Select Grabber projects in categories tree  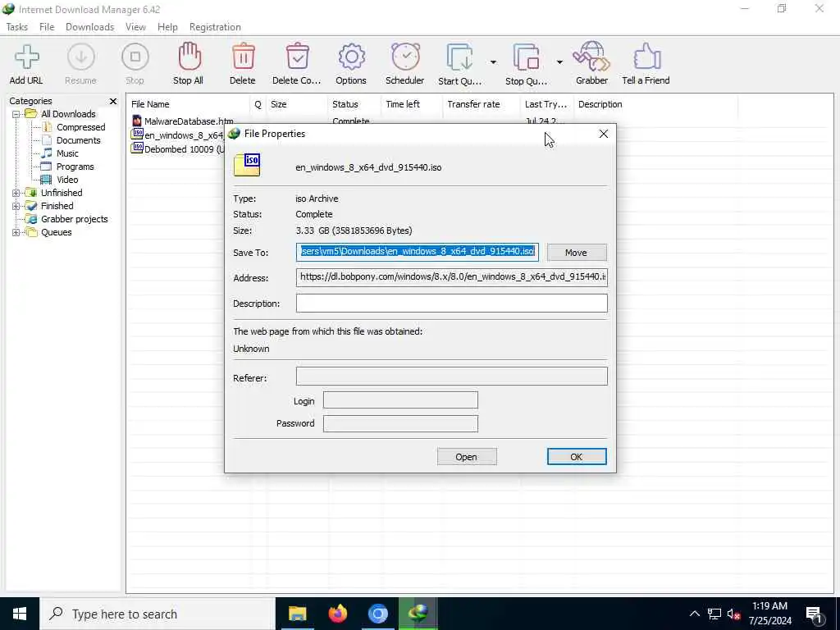74,219
